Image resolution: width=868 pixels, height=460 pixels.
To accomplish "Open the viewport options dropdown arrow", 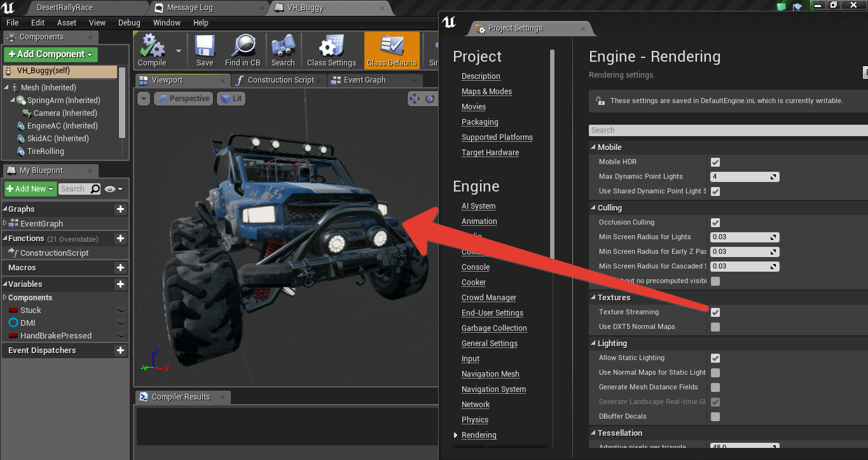I will pyautogui.click(x=144, y=99).
